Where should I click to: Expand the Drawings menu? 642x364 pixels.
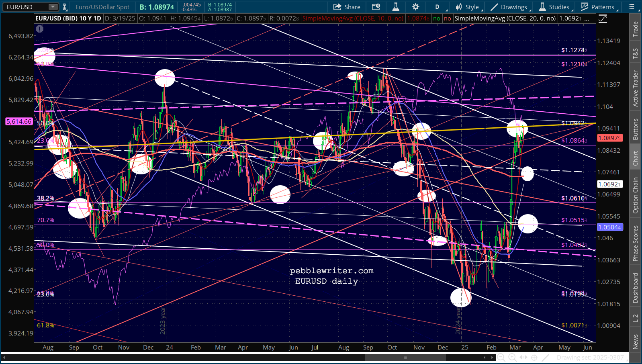click(511, 7)
